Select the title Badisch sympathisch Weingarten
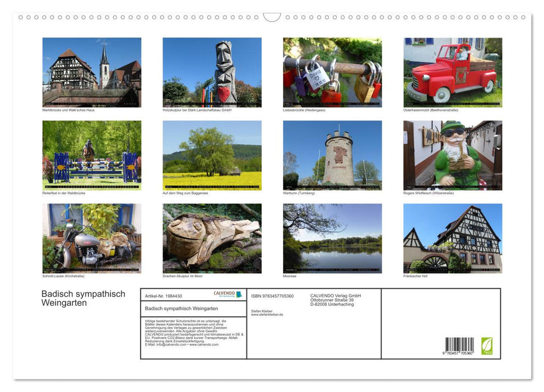The image size is (544, 392). coord(82,298)
